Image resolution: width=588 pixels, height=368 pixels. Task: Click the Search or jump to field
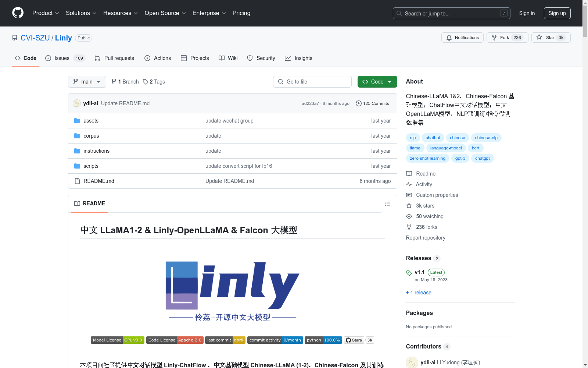pos(452,13)
